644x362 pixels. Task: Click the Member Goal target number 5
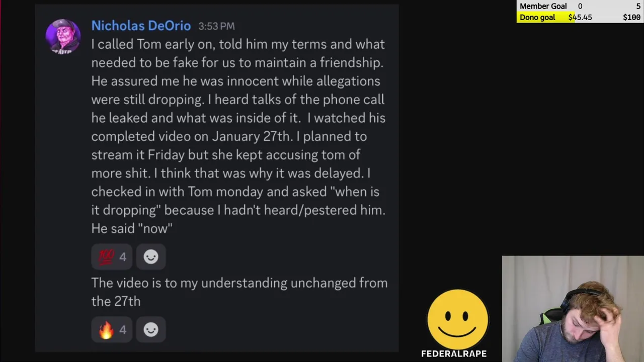[x=638, y=6]
